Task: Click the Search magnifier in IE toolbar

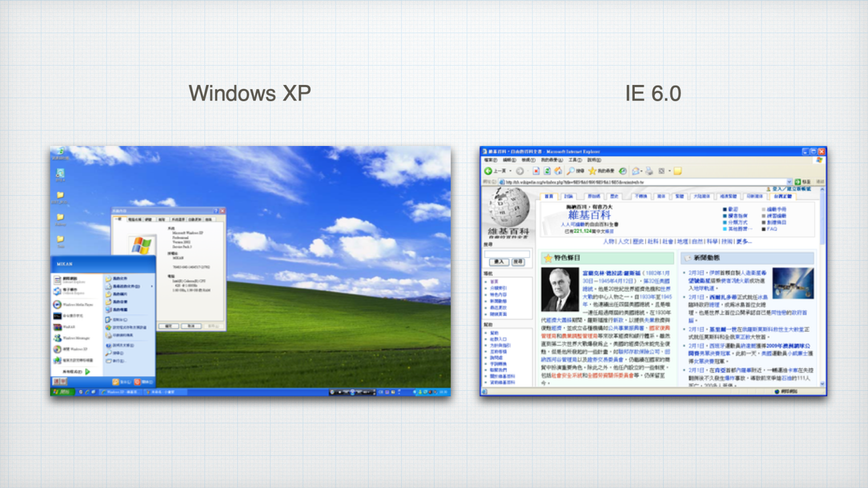Action: coord(571,171)
